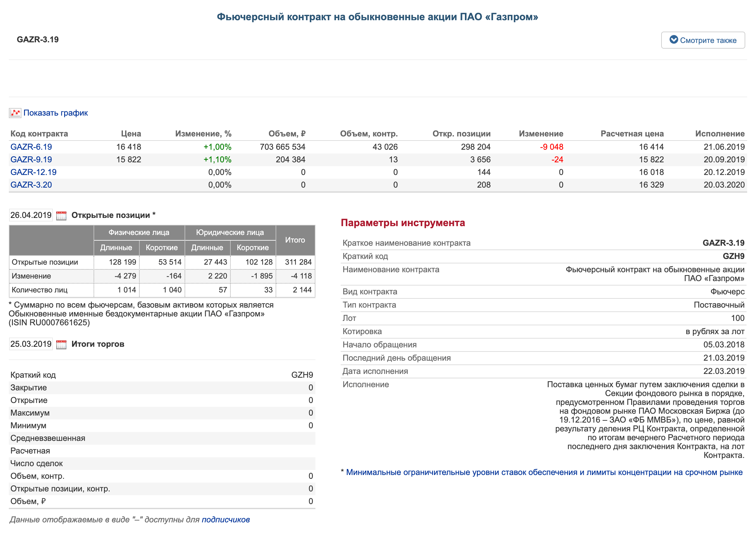Select Последний день обращения date 21.03.2019

pyautogui.click(x=724, y=358)
